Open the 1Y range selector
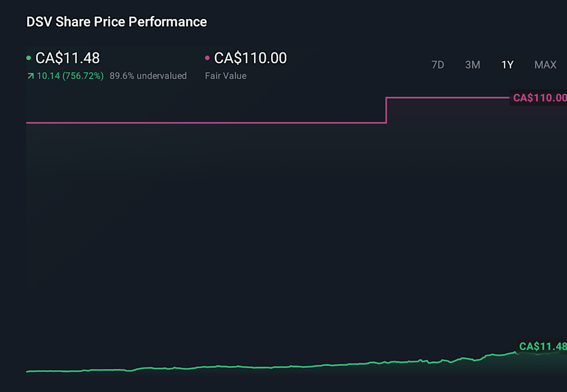Viewport: 567px width, 392px height. pos(507,65)
